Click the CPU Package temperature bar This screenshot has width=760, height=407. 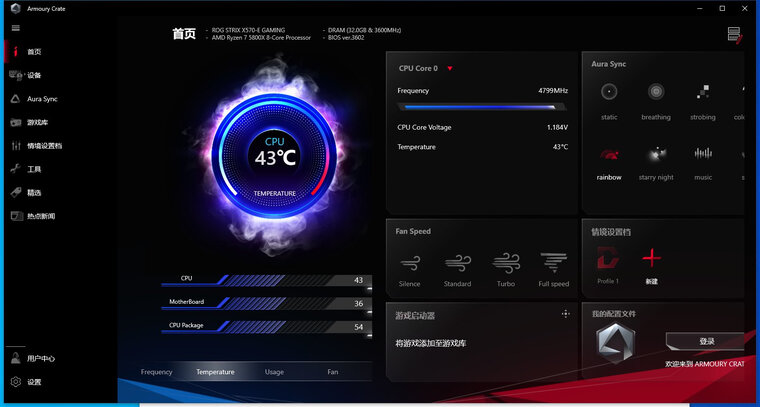click(x=267, y=327)
